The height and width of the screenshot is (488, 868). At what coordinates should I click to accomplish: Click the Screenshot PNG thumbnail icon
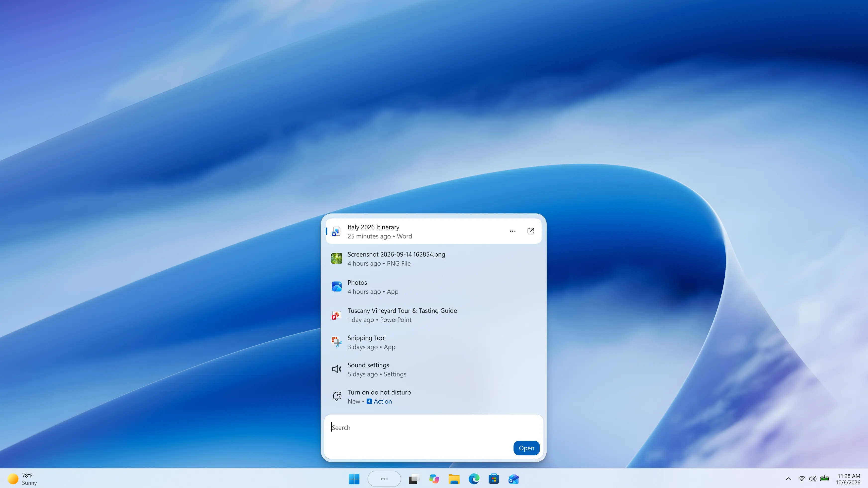[x=337, y=258]
